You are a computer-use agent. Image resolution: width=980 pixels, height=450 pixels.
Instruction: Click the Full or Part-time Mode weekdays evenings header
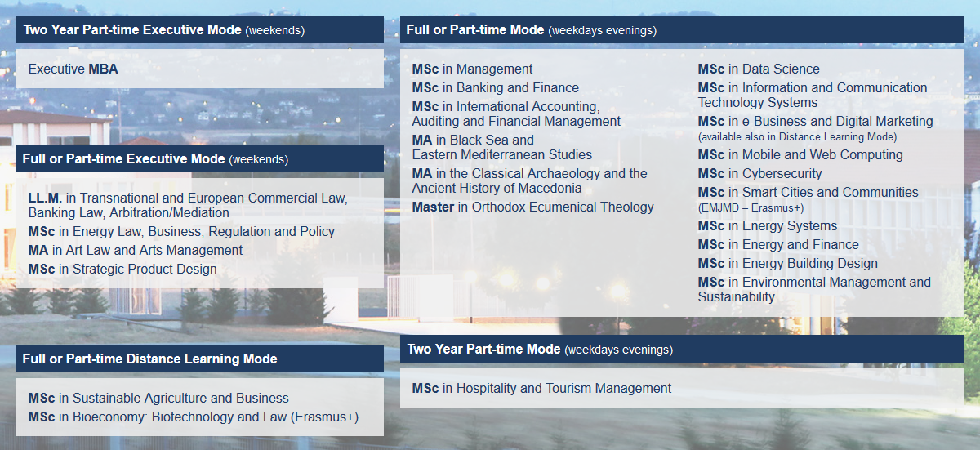[682, 29]
